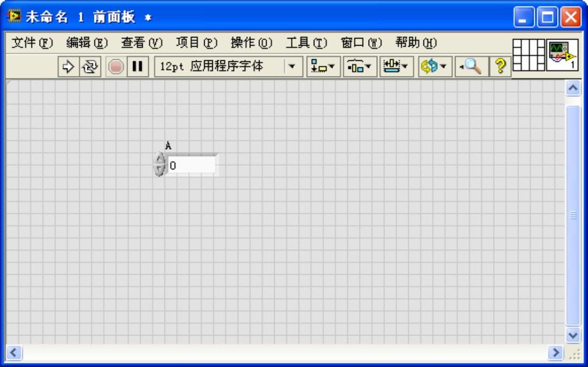Image resolution: width=588 pixels, height=367 pixels.
Task: Click the connector pane grid icon
Action: click(529, 55)
